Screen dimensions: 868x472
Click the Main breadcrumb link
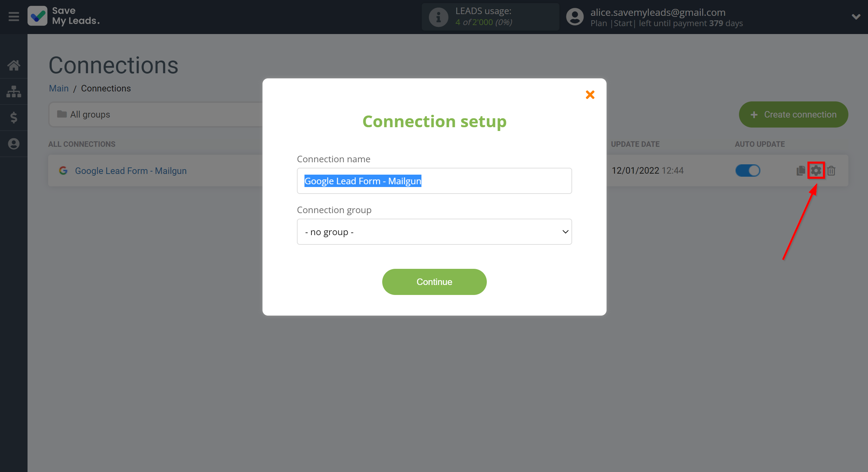58,88
